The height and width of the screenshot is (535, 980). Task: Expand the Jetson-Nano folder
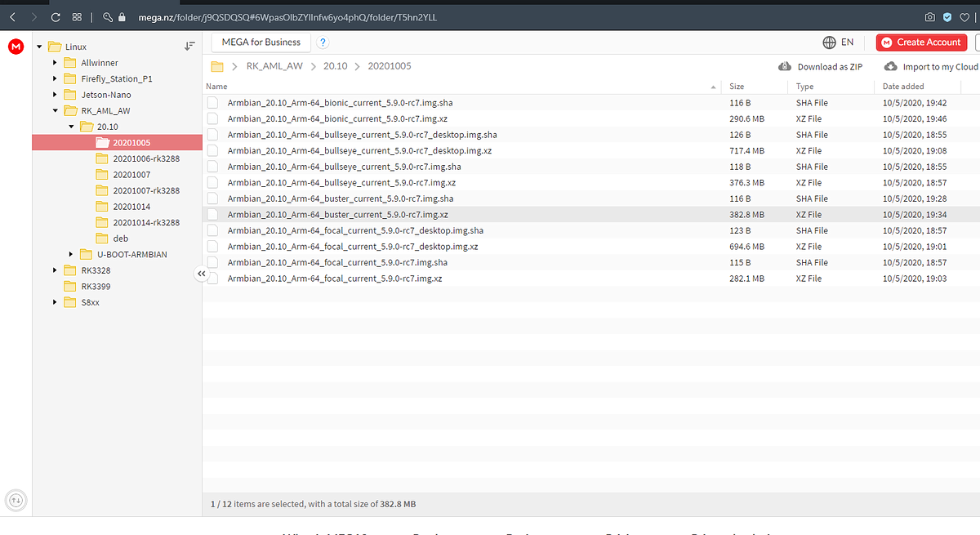(55, 95)
